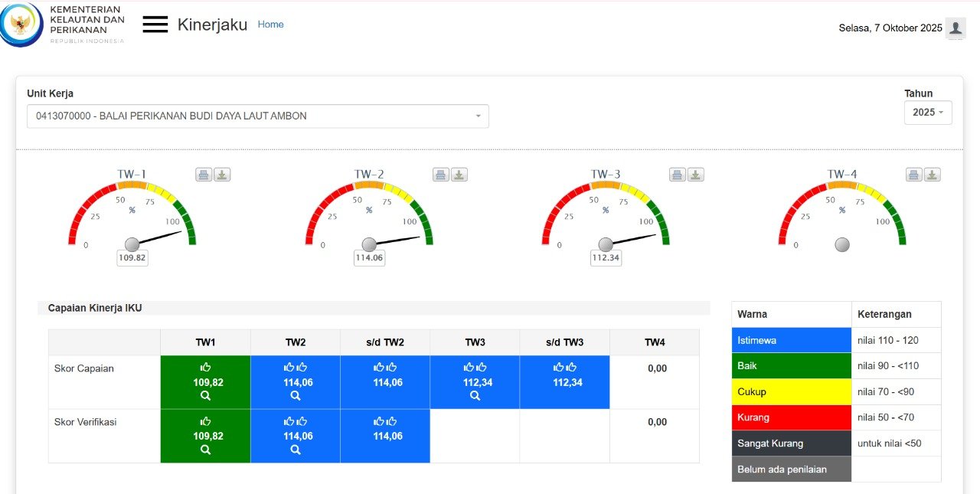Click the blue Istimewa legend swatch

[791, 340]
